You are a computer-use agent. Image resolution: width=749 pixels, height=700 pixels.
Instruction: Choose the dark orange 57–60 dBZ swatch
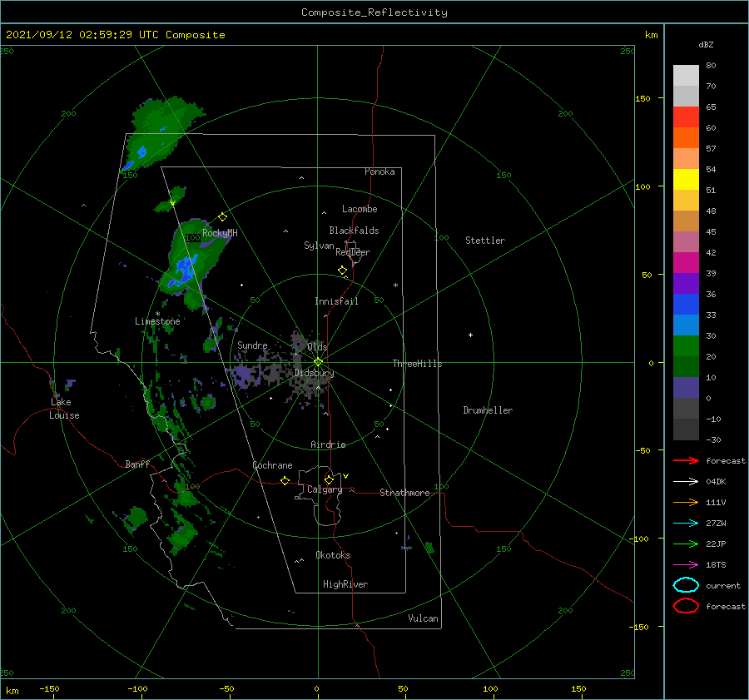pyautogui.click(x=686, y=137)
